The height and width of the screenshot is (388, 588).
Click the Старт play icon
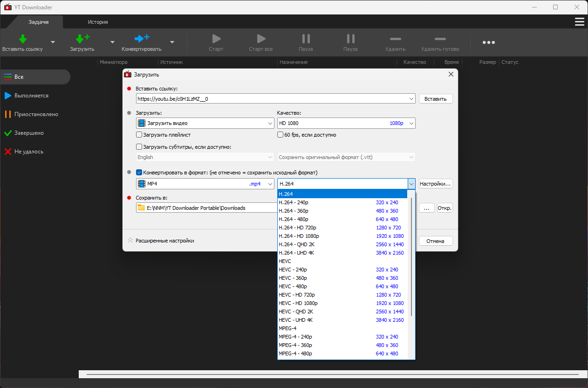216,39
